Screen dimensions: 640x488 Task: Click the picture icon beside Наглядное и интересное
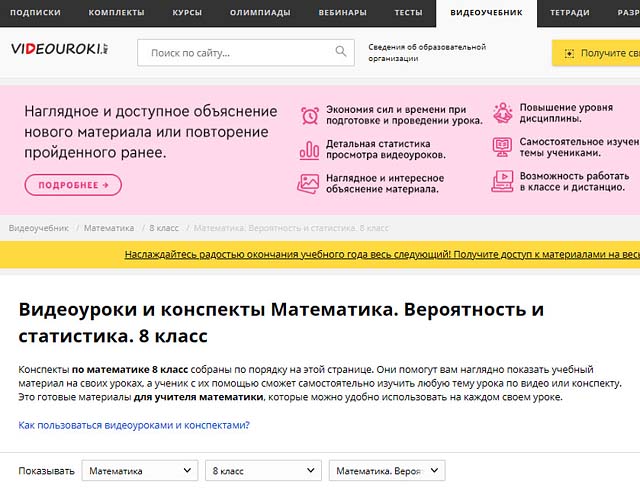(308, 184)
